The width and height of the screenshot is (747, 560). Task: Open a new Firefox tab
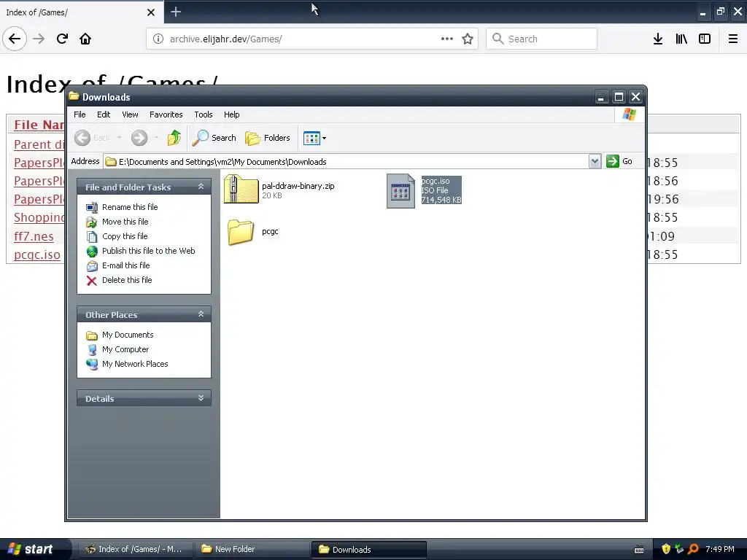pyautogui.click(x=176, y=12)
